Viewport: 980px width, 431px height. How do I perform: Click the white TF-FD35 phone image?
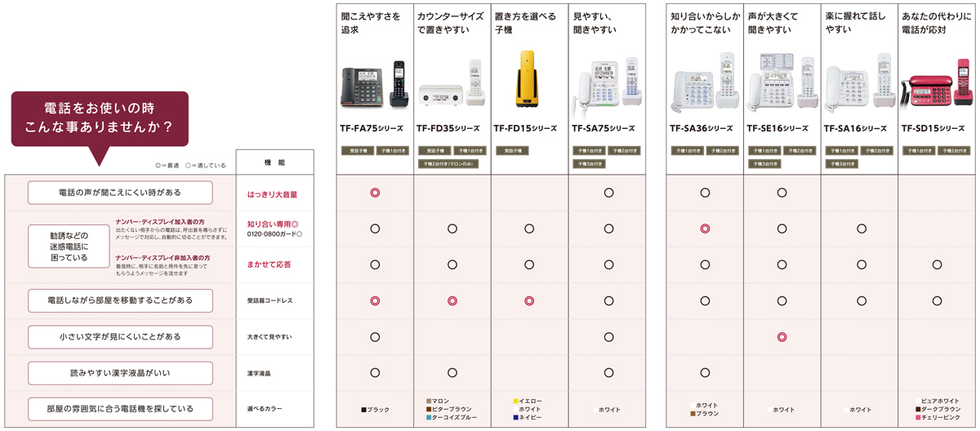click(x=452, y=83)
